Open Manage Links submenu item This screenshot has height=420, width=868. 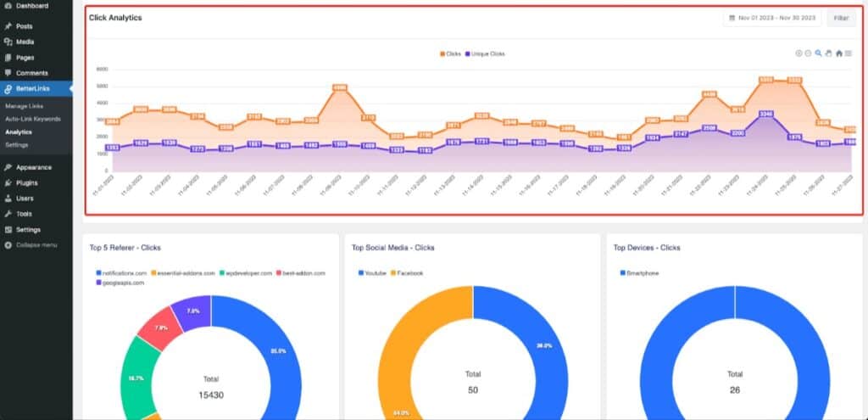pyautogui.click(x=25, y=106)
